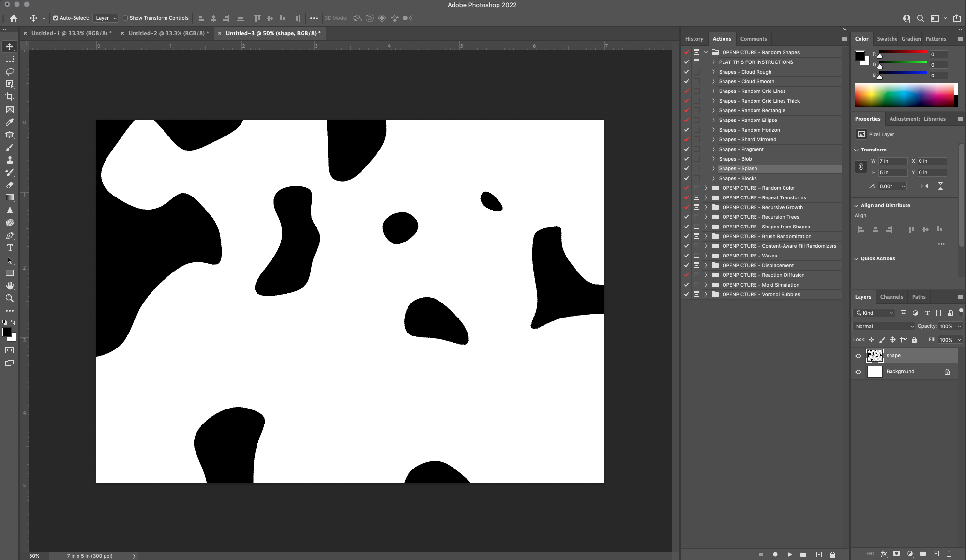Click the Add layer style fx icon
This screenshot has height=560, width=966.
(x=884, y=554)
